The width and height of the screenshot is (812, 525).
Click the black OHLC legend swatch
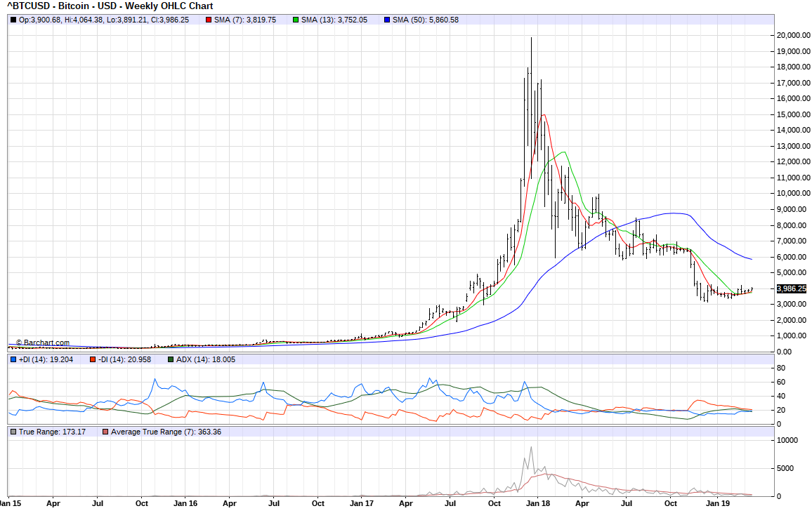pyautogui.click(x=14, y=20)
